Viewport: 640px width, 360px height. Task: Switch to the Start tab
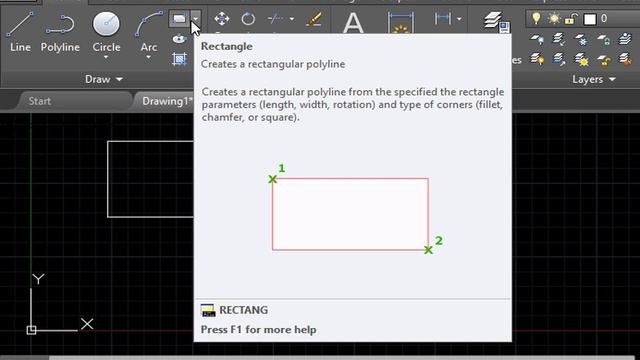click(40, 101)
